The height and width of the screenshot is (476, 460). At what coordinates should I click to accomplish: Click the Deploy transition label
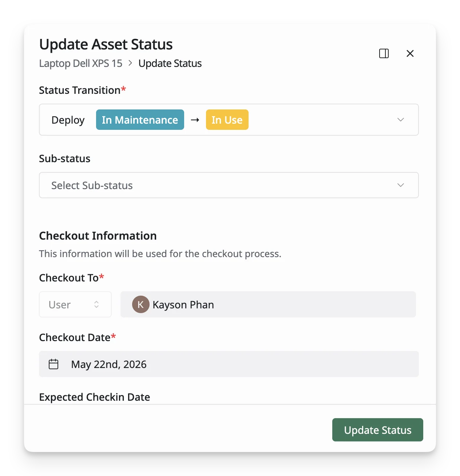point(68,120)
